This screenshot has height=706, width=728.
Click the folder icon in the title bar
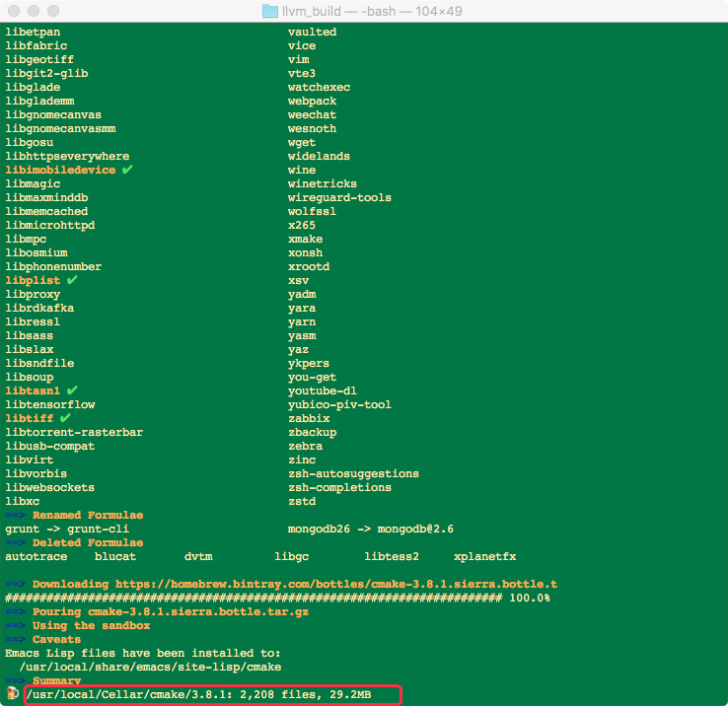pyautogui.click(x=269, y=11)
